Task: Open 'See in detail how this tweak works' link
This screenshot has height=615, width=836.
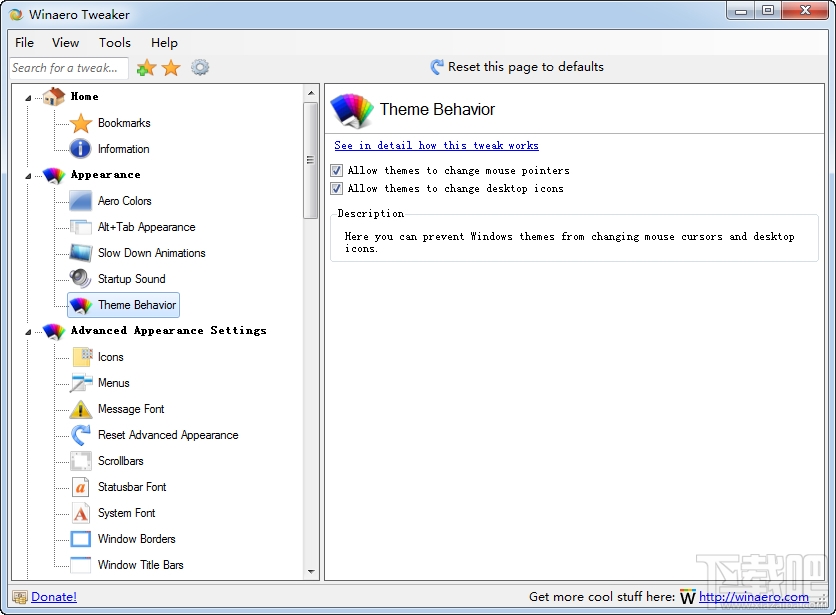Action: pos(437,145)
